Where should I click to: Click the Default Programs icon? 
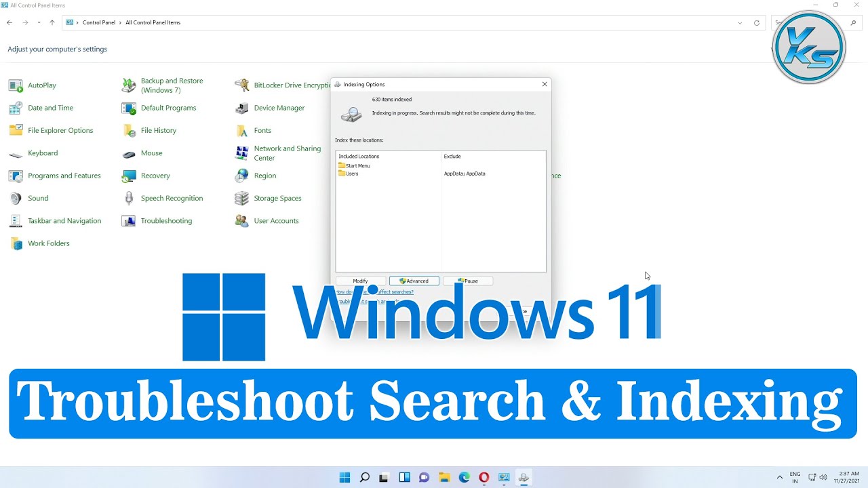tap(129, 108)
